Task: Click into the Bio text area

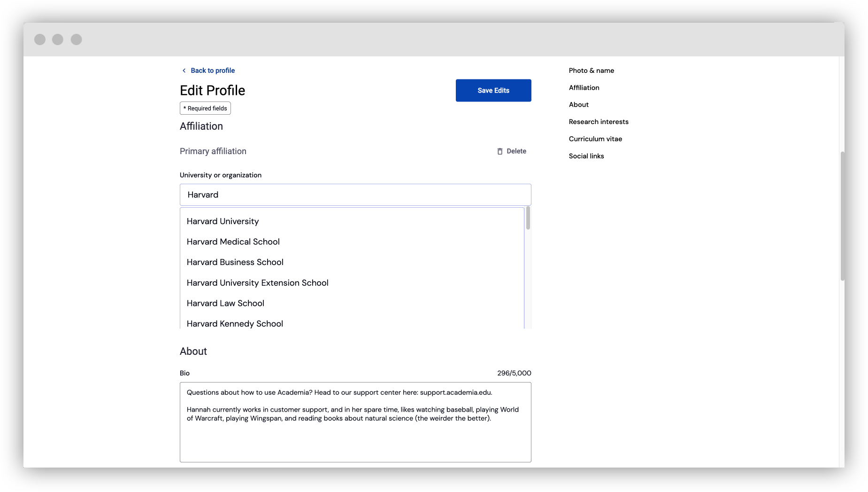Action: [x=355, y=422]
